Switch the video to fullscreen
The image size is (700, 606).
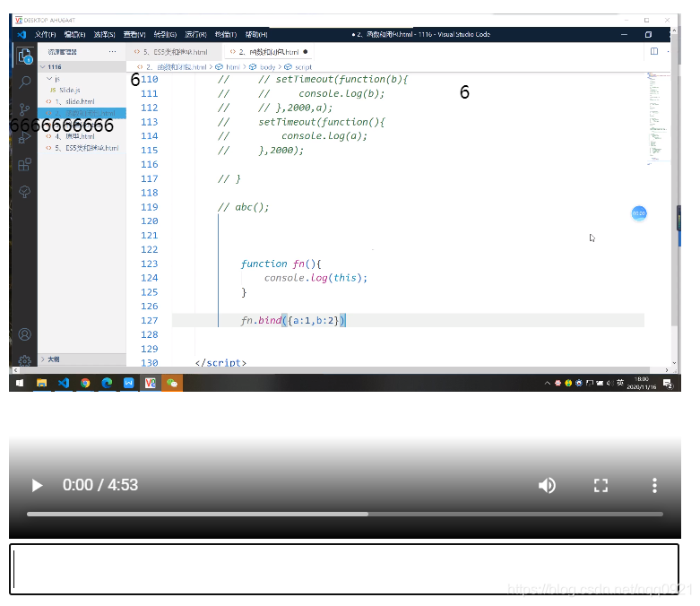(x=601, y=485)
